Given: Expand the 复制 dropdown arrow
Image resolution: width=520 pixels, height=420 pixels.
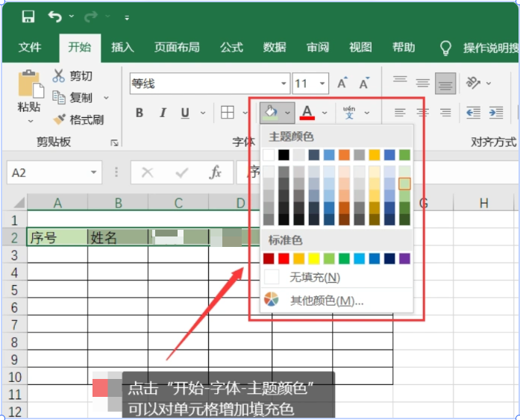Looking at the screenshot, I should [x=106, y=98].
